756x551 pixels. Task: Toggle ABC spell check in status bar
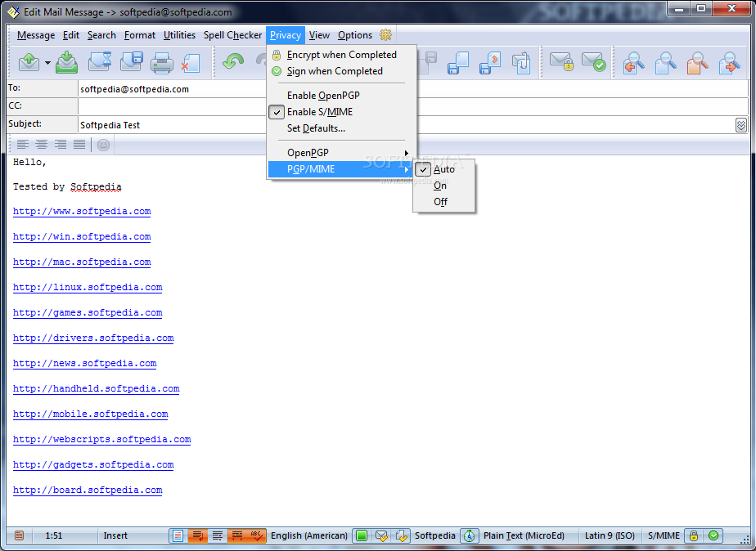point(257,535)
